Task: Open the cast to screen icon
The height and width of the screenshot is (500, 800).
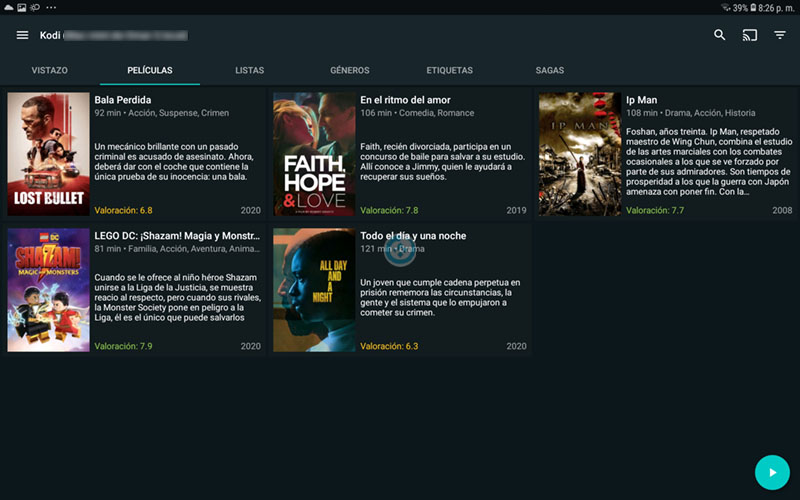Action: coord(750,35)
